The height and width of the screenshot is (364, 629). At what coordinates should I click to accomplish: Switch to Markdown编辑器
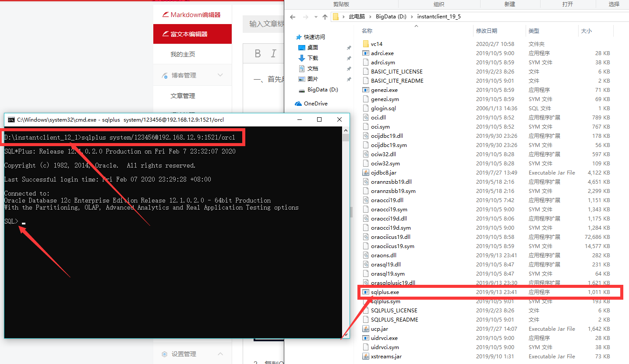[192, 14]
